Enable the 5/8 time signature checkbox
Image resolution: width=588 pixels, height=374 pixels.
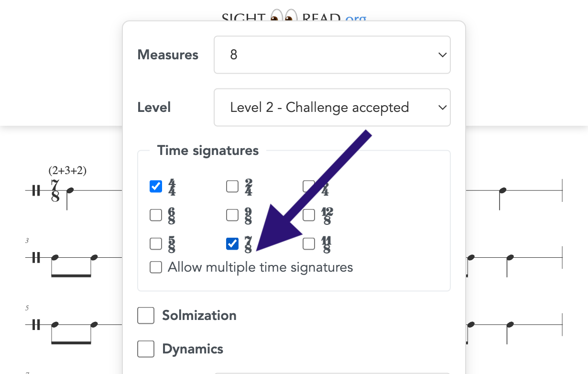pos(155,244)
